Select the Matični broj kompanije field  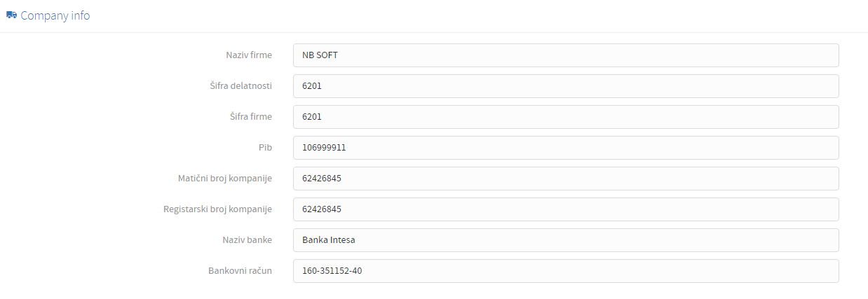click(566, 179)
